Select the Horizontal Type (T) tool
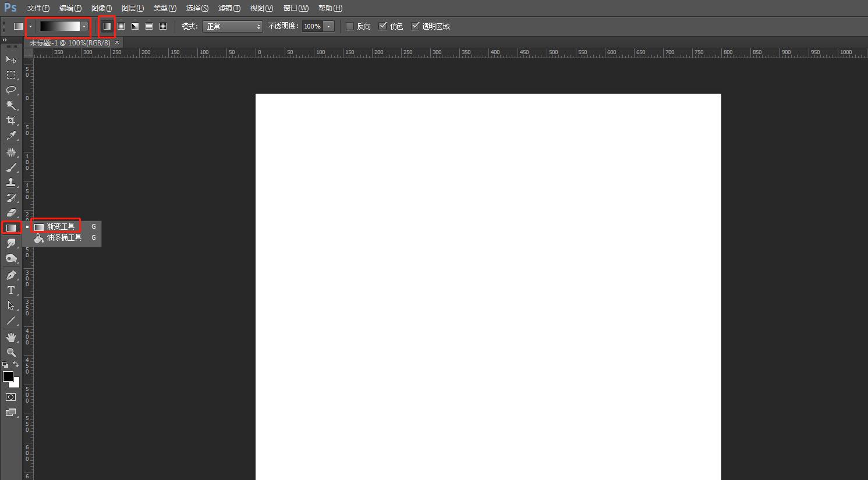The height and width of the screenshot is (480, 868). click(10, 290)
